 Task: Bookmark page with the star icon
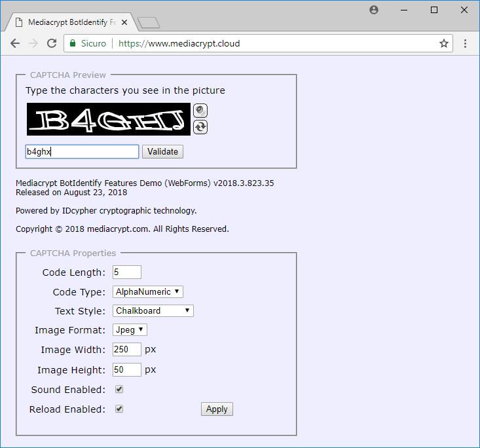(444, 43)
